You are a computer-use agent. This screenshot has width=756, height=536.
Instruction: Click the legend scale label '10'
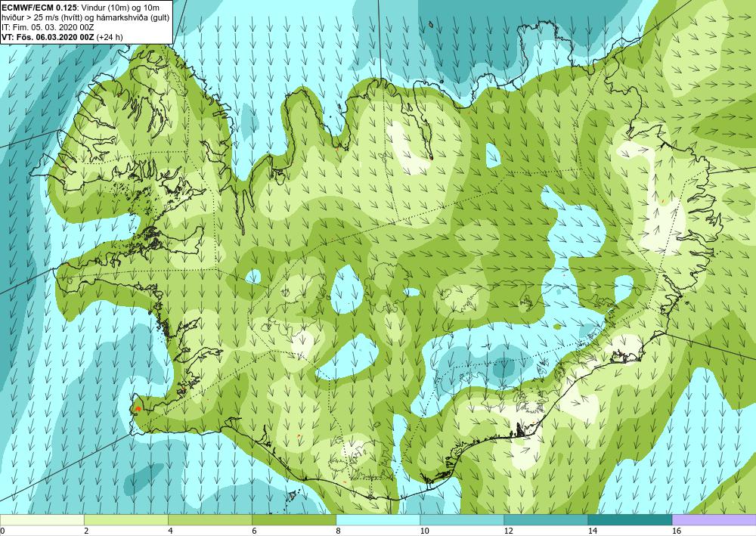point(424,531)
